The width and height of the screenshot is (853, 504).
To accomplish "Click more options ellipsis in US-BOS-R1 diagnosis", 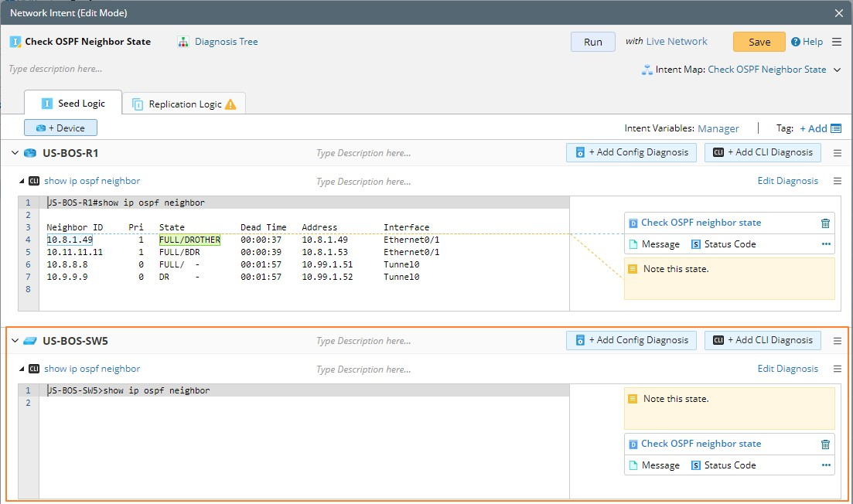I will [826, 244].
